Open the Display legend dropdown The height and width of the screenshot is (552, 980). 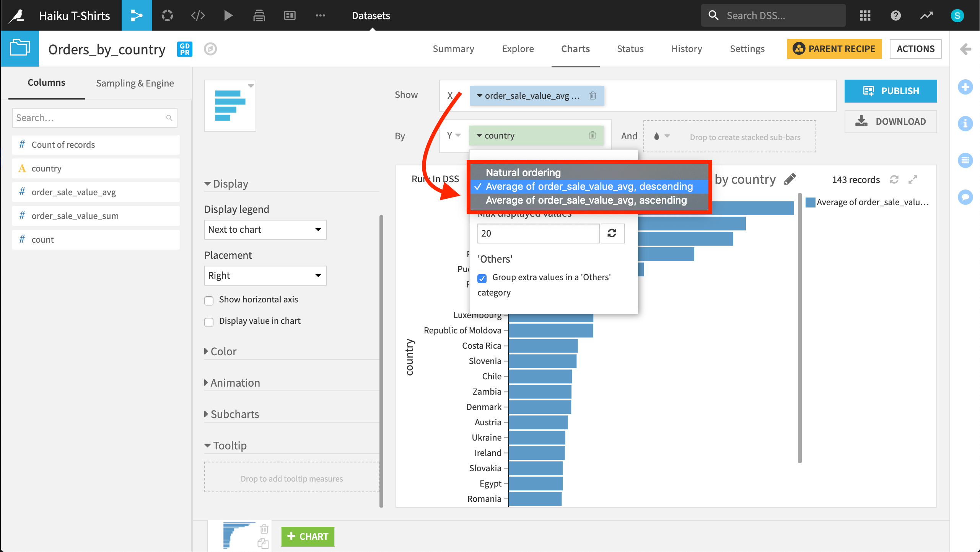tap(265, 230)
